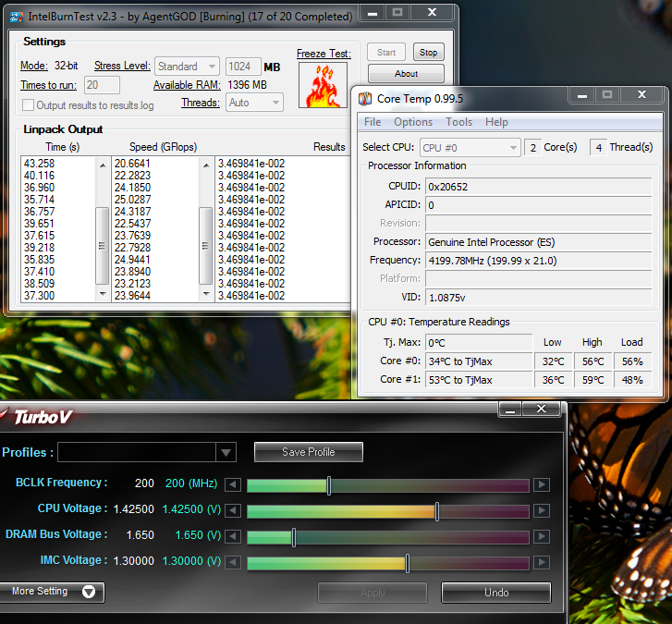Minimize the TurboV window
The width and height of the screenshot is (672, 624).
click(510, 410)
